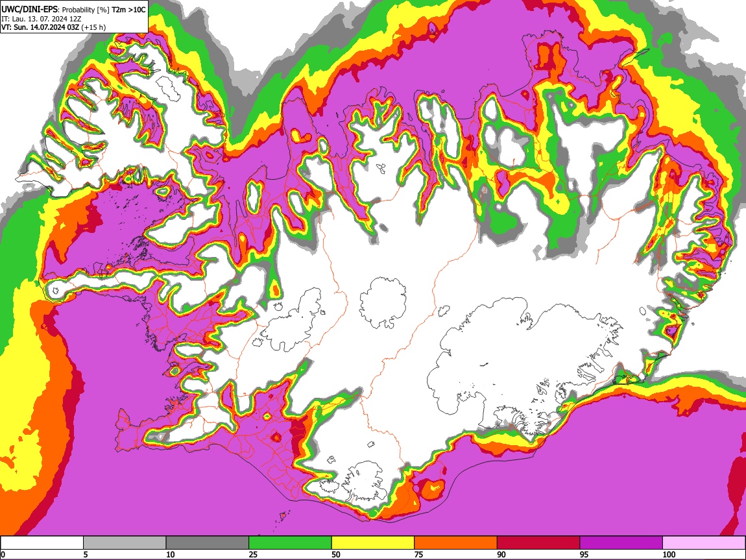Click the magenta 95–100% legend swatch

point(621,543)
